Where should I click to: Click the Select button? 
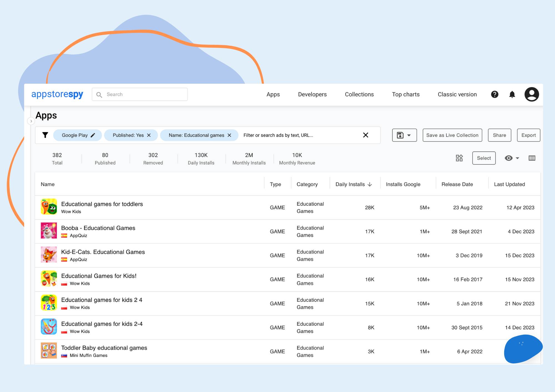(x=484, y=158)
